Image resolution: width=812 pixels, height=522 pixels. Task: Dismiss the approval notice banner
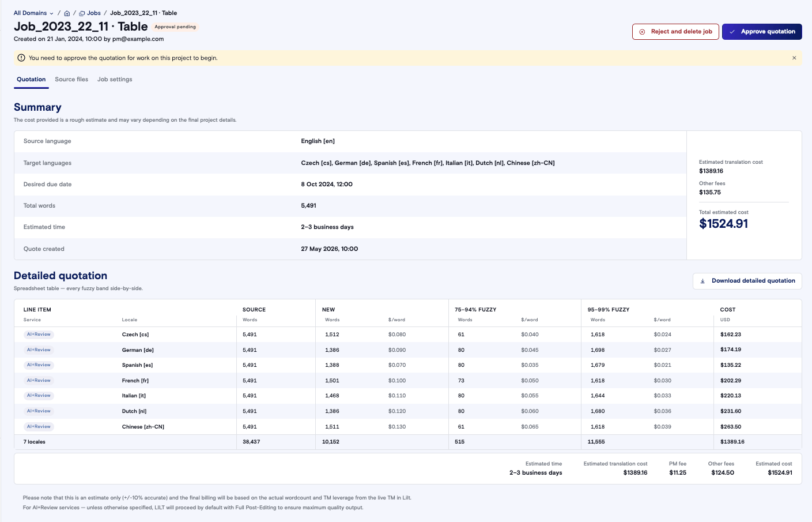[x=794, y=58]
